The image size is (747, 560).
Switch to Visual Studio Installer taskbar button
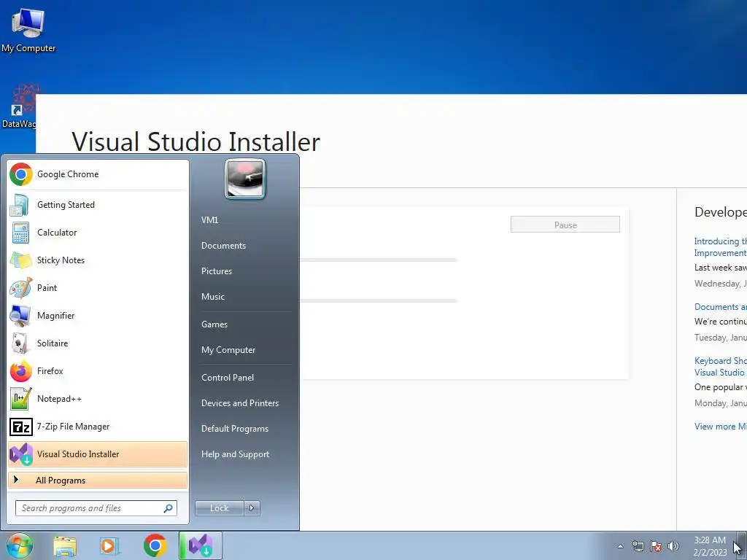pos(201,545)
